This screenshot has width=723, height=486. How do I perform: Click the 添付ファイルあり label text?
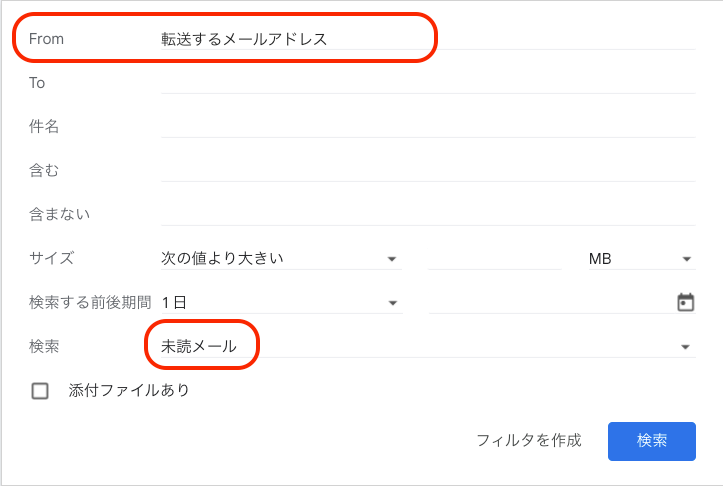click(129, 391)
